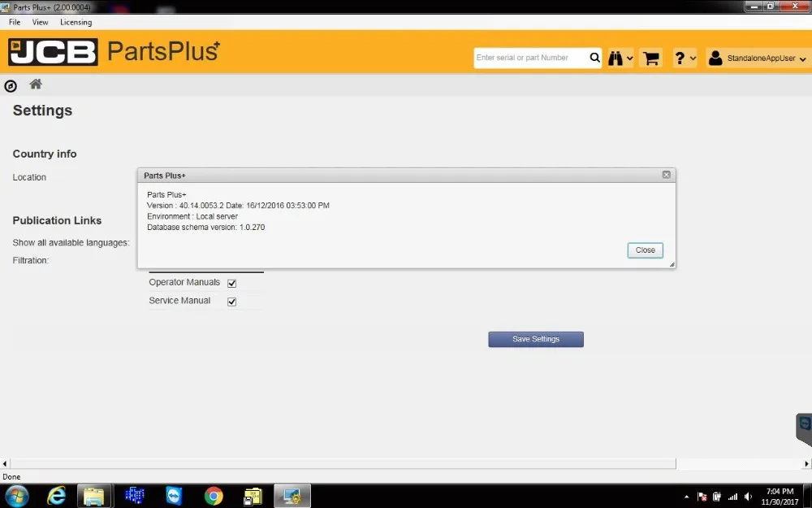Open TeamViewer from the taskbar
812x508 pixels.
[174, 496]
